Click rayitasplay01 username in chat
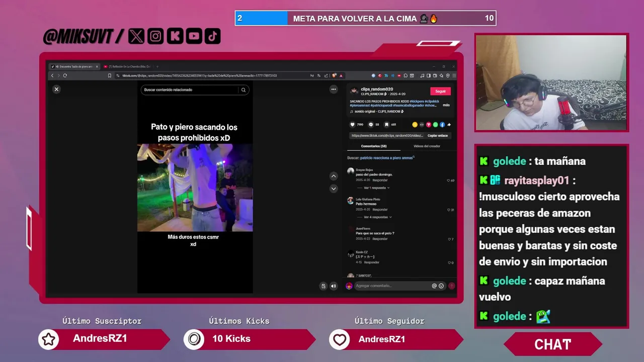 click(x=536, y=180)
